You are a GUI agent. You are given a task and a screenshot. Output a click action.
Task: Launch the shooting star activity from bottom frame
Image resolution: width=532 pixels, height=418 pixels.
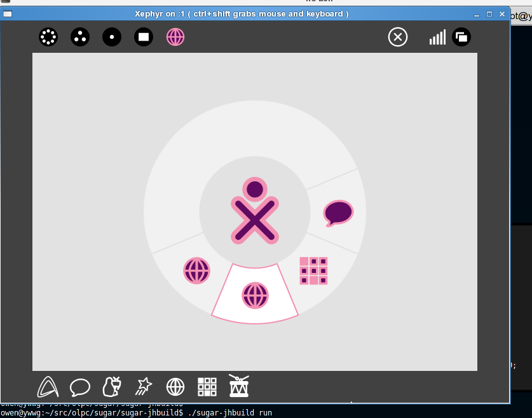(x=144, y=386)
